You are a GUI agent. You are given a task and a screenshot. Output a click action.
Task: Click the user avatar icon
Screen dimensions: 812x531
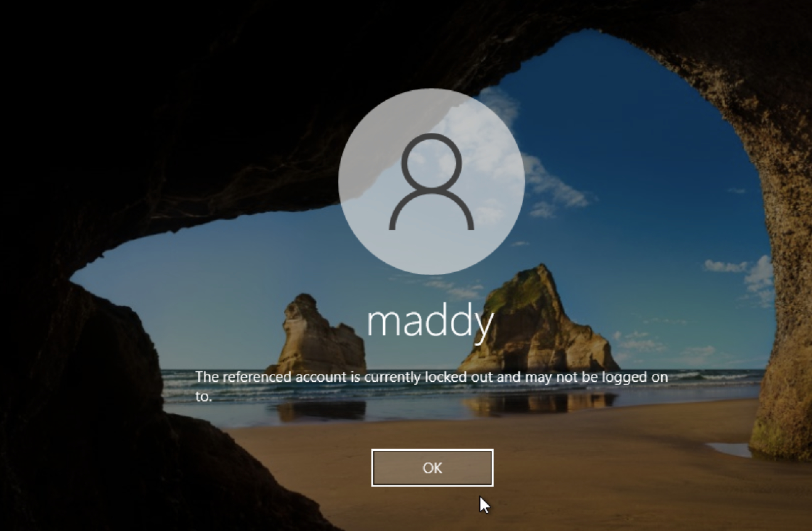pyautogui.click(x=432, y=182)
